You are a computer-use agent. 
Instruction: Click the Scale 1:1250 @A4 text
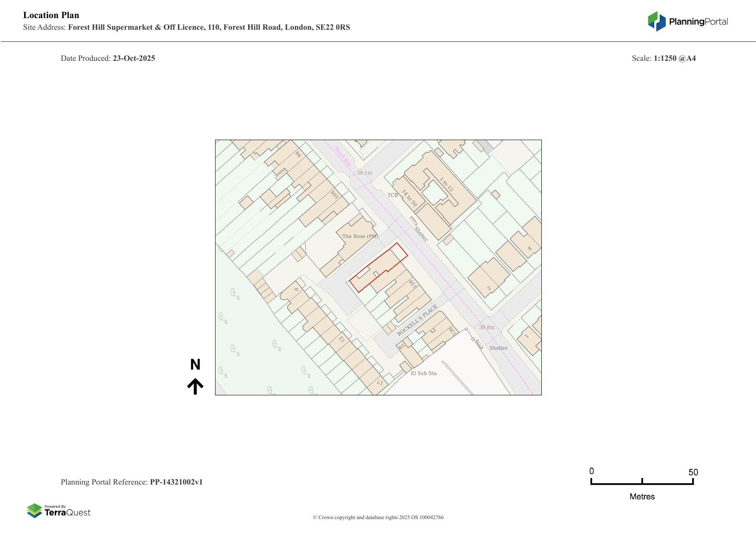point(663,58)
